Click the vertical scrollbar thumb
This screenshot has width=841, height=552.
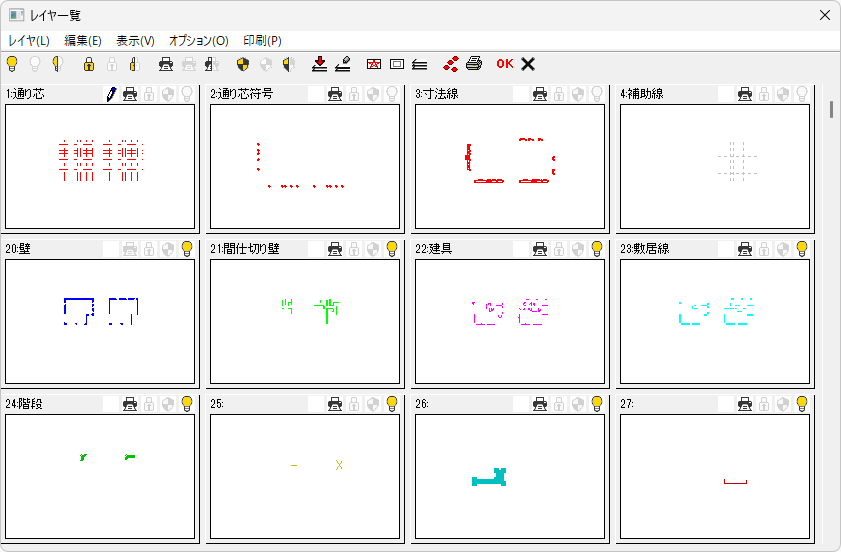pyautogui.click(x=831, y=109)
